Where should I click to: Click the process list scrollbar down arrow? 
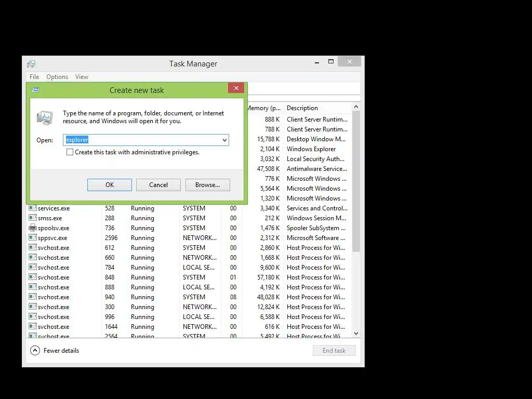tap(356, 333)
